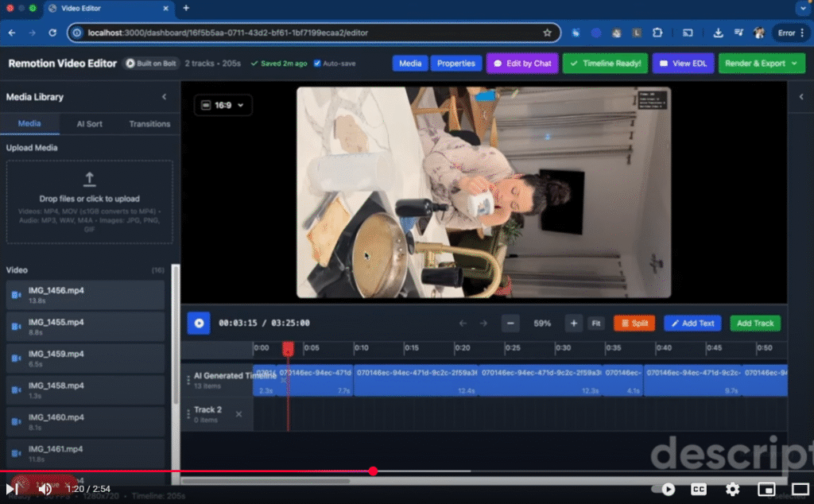Image resolution: width=814 pixels, height=504 pixels.
Task: Expand the right panel chevron
Action: click(800, 97)
